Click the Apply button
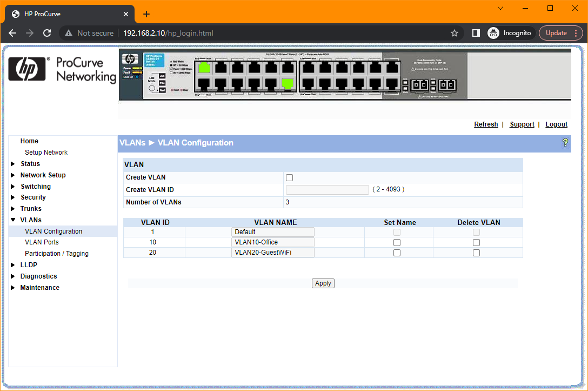588x391 pixels. (323, 283)
